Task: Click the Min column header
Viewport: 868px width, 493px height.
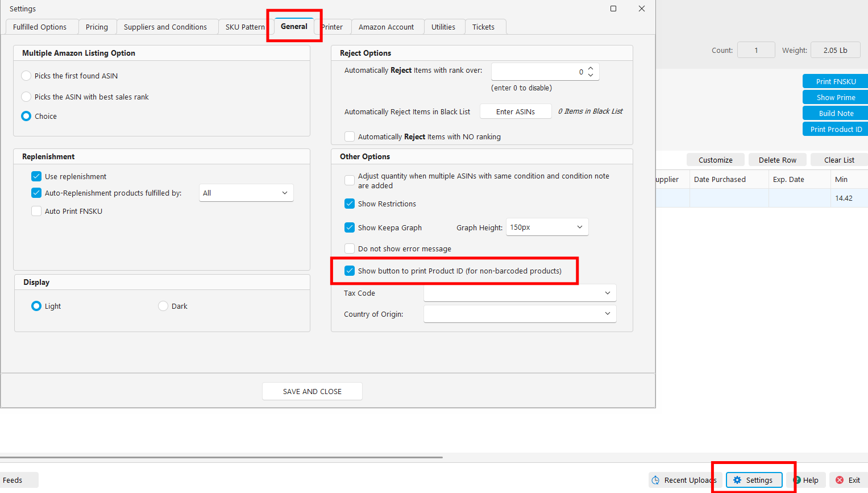Action: pos(849,179)
